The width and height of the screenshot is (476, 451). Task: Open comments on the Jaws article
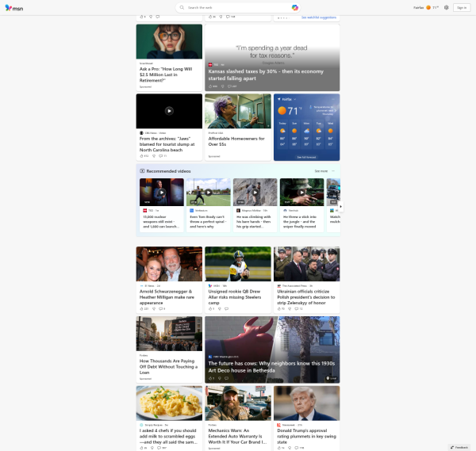[x=163, y=156]
